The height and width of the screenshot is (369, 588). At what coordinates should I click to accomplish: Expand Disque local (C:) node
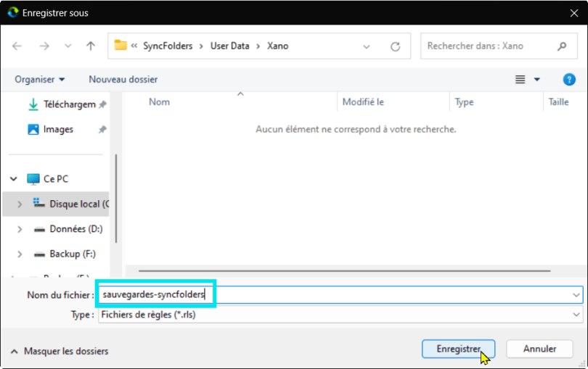click(20, 204)
